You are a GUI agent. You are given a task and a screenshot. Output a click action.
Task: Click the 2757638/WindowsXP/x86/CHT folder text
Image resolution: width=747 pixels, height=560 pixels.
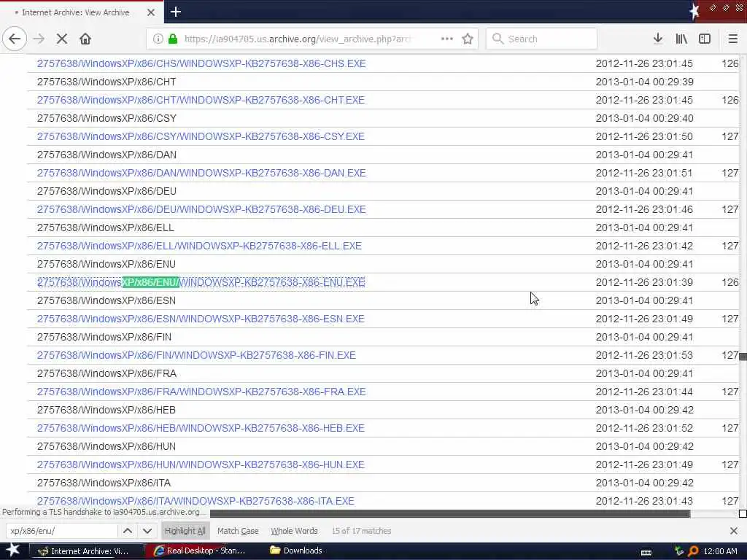point(107,82)
